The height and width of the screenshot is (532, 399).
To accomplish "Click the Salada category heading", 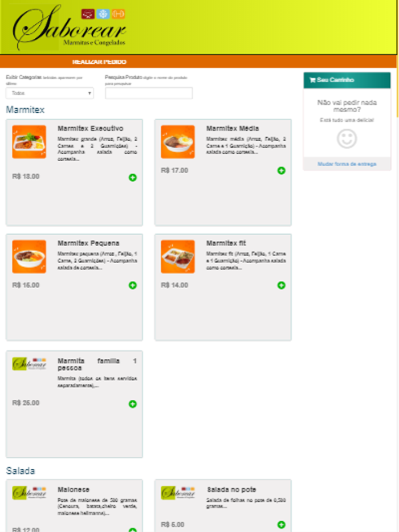I will pyautogui.click(x=21, y=470).
